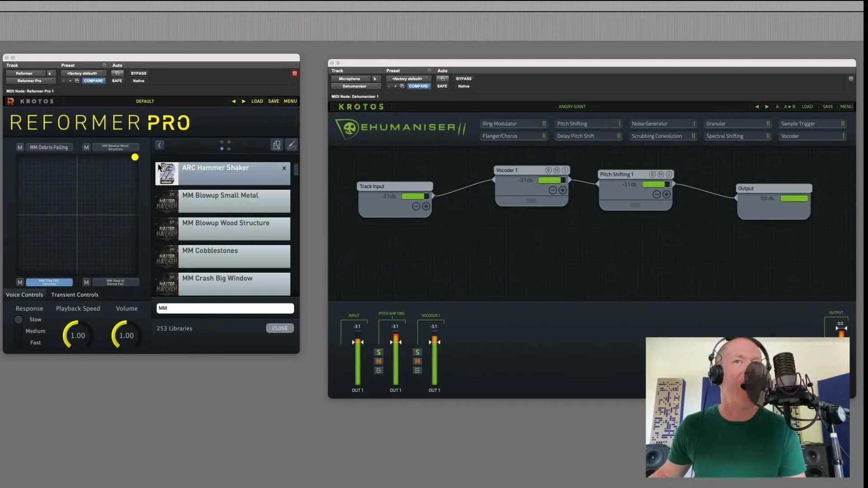Screen dimensions: 868x488
Task: Open the Reformer Pro insert selector dropdown
Action: [x=30, y=81]
